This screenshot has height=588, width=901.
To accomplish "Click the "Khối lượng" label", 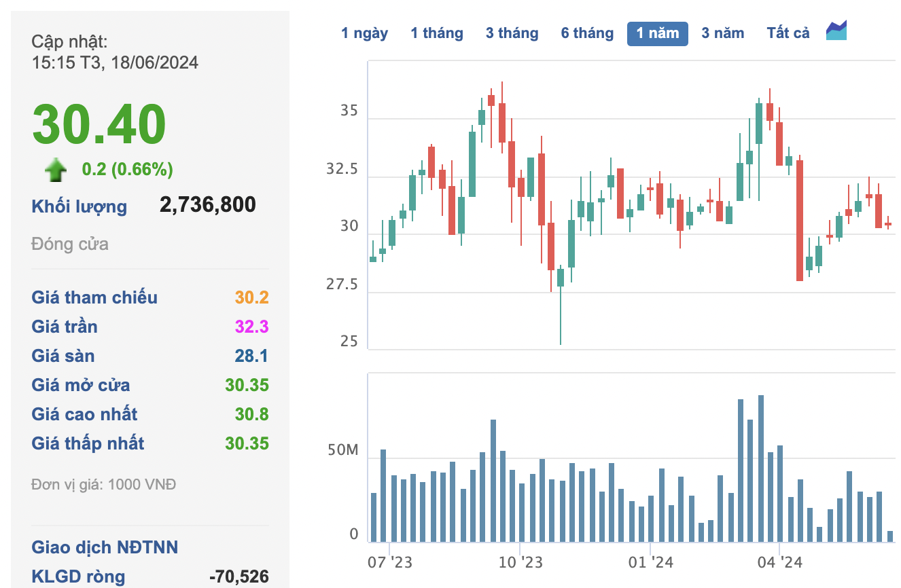I will coord(79,206).
